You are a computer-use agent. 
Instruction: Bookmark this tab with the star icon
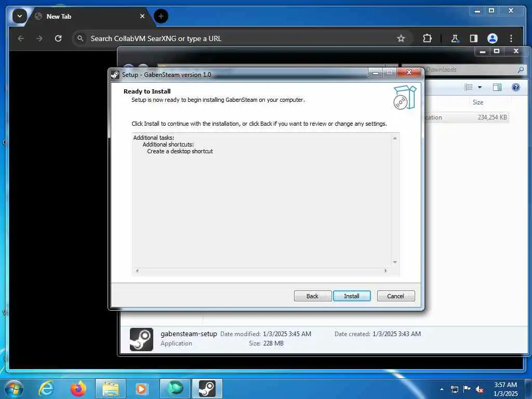click(401, 38)
